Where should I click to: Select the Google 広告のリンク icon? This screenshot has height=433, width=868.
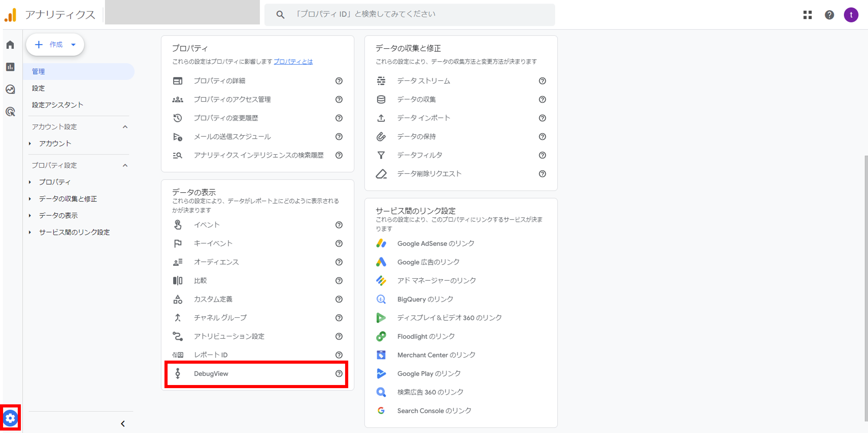point(381,262)
